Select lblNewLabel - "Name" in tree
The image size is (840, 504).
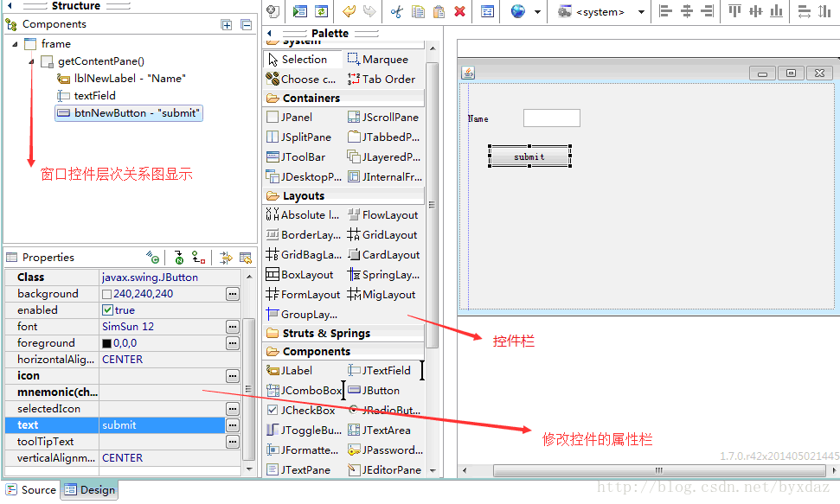[x=121, y=79]
